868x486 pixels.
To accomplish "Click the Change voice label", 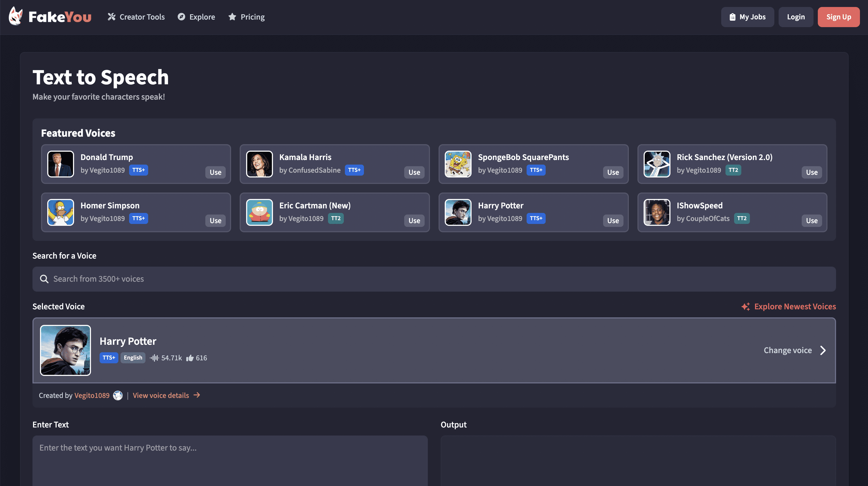I will (787, 350).
